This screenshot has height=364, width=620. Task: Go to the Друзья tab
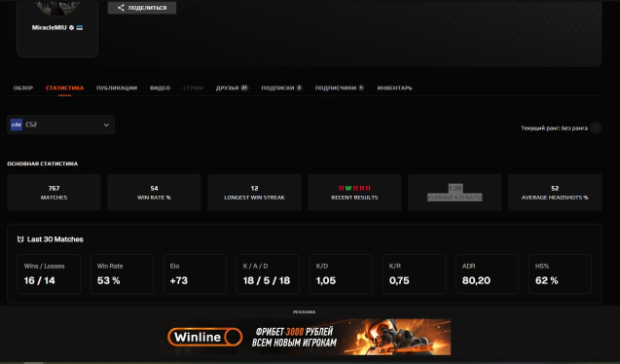coord(232,88)
